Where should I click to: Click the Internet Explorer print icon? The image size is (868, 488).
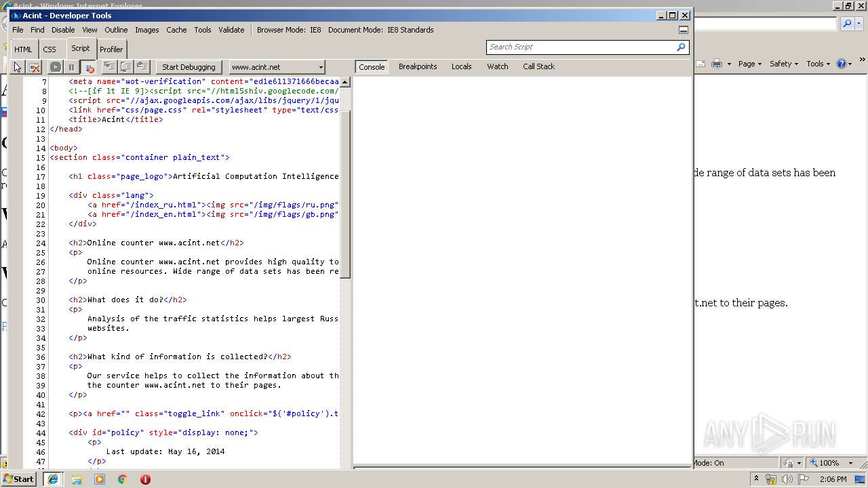pyautogui.click(x=717, y=64)
